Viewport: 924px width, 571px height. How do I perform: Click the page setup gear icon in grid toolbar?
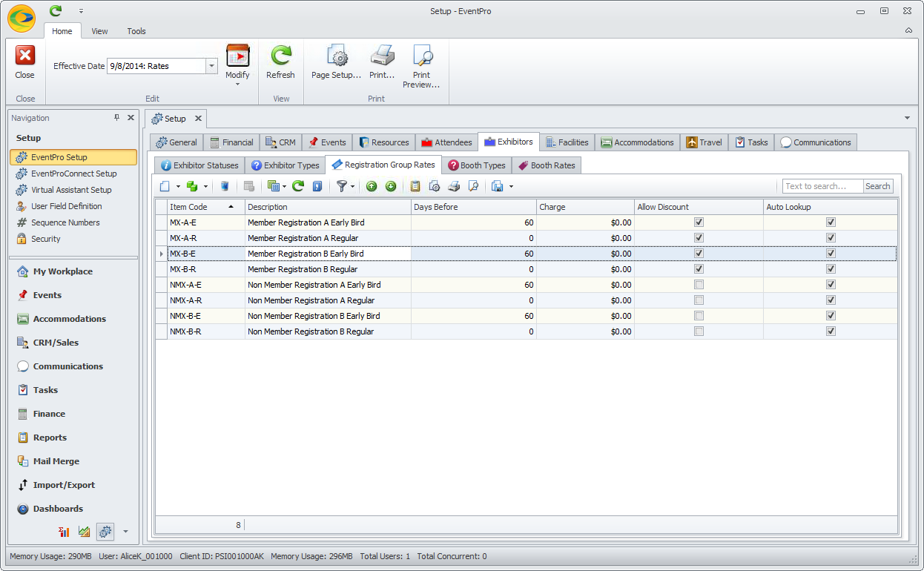coord(435,186)
